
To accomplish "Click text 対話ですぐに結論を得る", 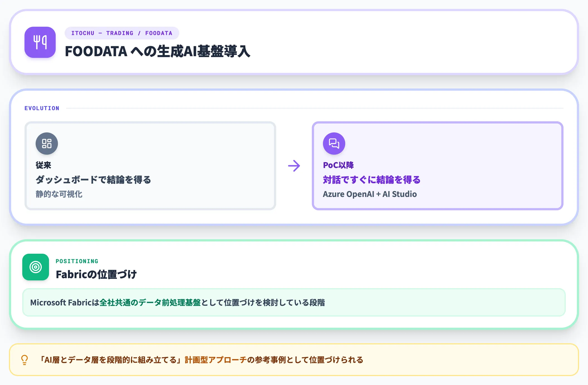I will [x=372, y=180].
